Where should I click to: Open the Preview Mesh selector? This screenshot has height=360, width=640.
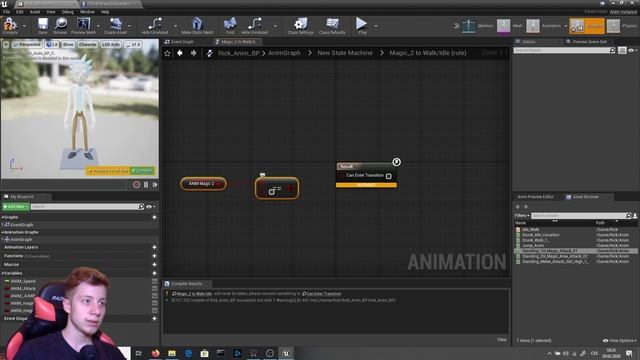coord(83,25)
